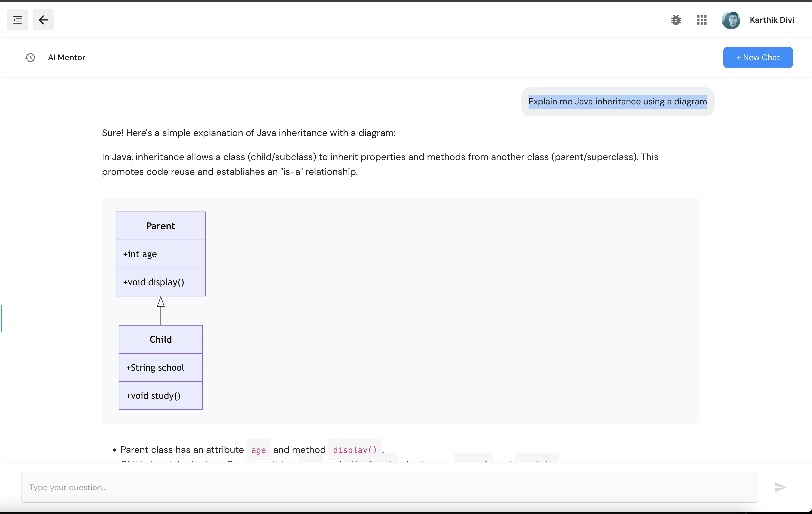Click the +String school attribute row
The width and height of the screenshot is (812, 514).
tap(161, 367)
